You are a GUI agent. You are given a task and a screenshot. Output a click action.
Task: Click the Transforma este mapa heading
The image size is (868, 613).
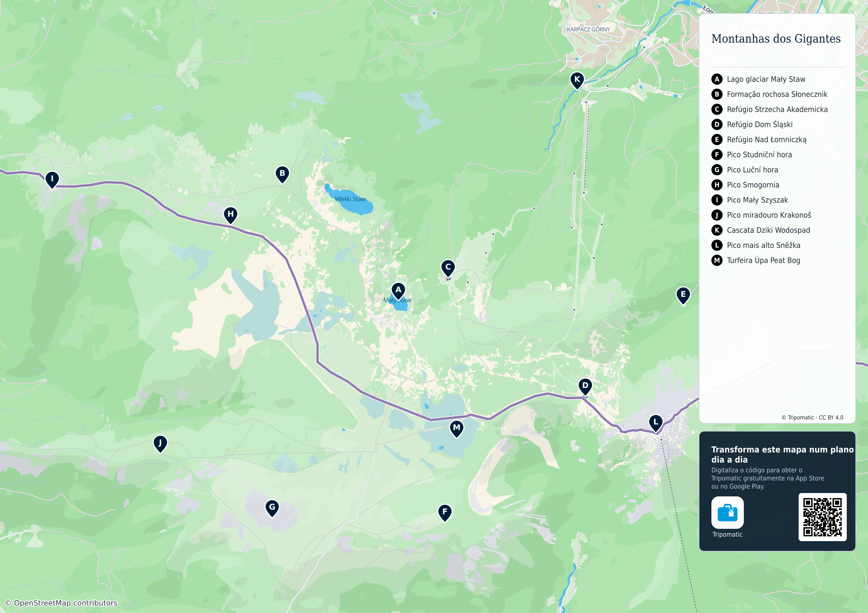pos(782,454)
